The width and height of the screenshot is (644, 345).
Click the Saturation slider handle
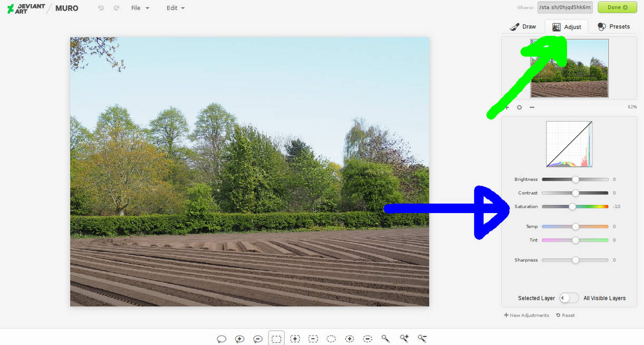tap(572, 207)
